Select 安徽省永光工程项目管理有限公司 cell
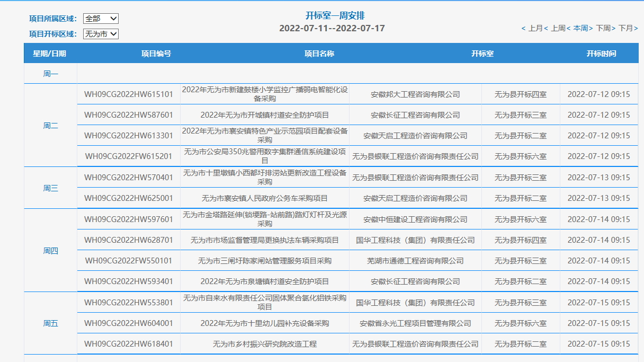Image resolution: width=644 pixels, height=362 pixels. 415,323
